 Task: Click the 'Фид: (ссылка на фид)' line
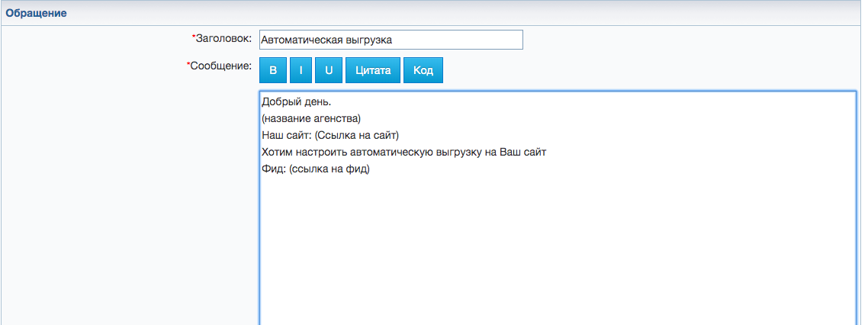[316, 169]
